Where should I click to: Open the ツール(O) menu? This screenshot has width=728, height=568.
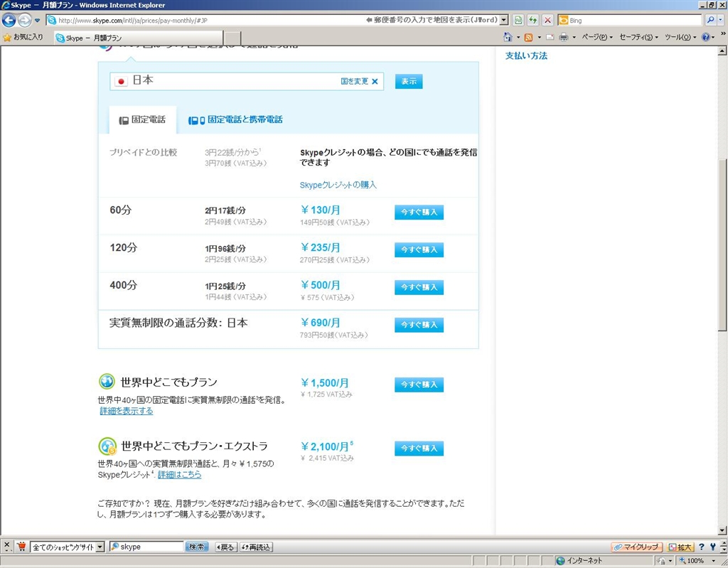point(680,37)
